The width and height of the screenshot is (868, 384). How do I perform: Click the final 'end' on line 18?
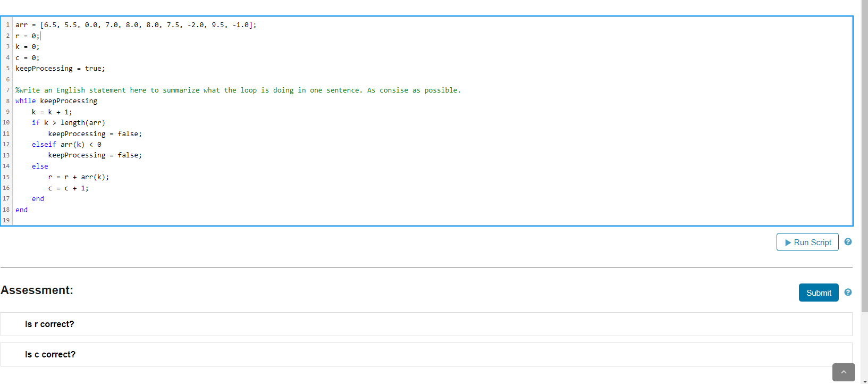point(21,210)
